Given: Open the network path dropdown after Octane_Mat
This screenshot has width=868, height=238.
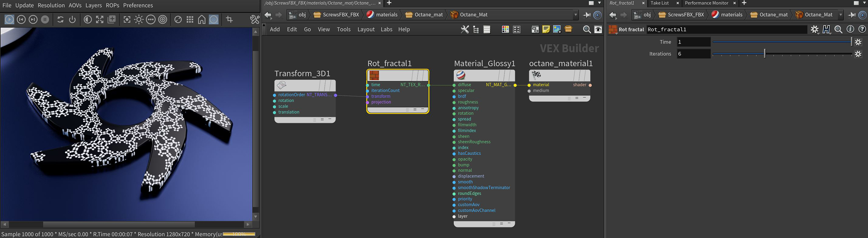Looking at the screenshot, I should [x=576, y=15].
